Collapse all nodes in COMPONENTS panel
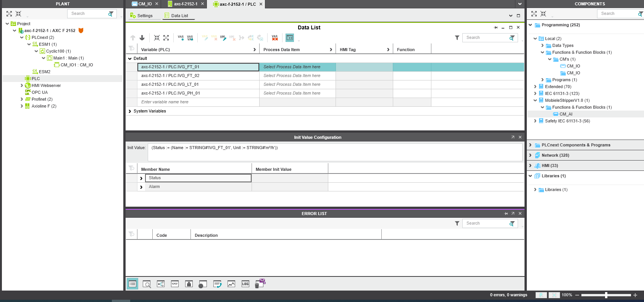The height and width of the screenshot is (302, 644). click(543, 14)
